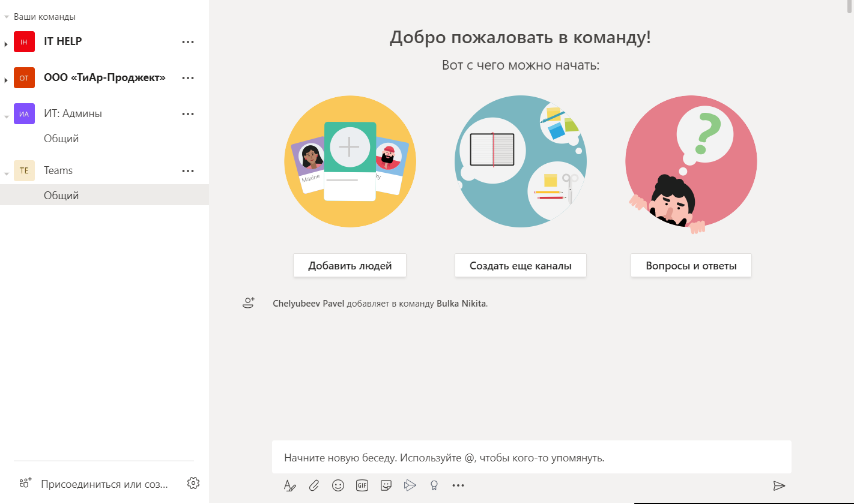This screenshot has height=504, width=854.
Task: Click the 'Создать еще каналы' button
Action: click(x=520, y=266)
